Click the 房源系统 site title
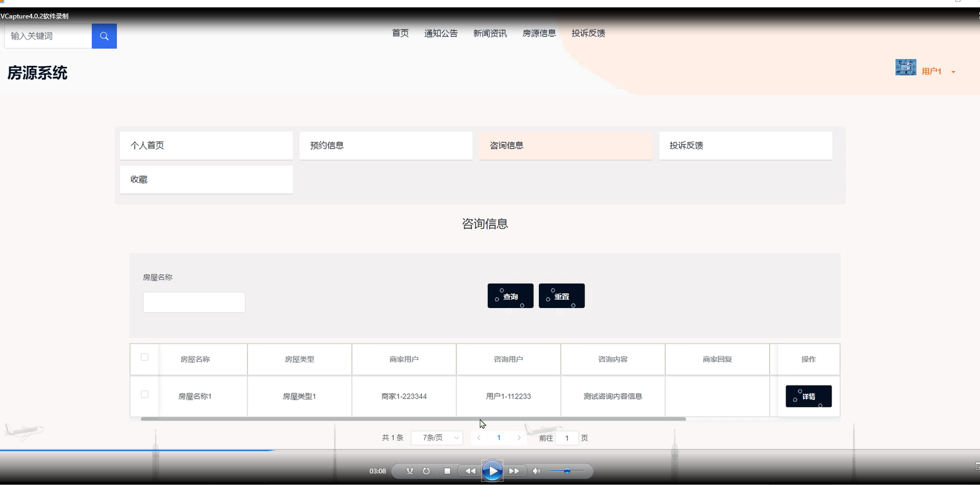 [x=37, y=73]
